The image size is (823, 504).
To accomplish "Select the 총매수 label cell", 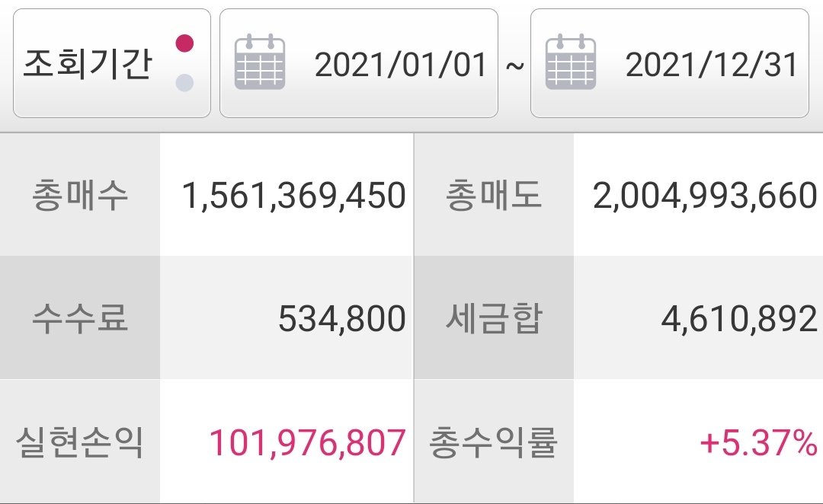I will (x=80, y=195).
